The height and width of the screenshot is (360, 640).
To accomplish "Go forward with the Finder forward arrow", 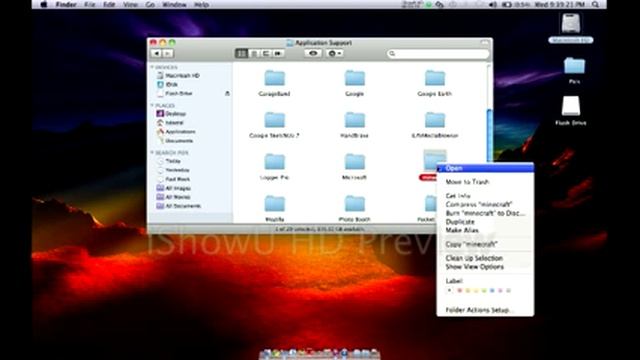I will (168, 53).
